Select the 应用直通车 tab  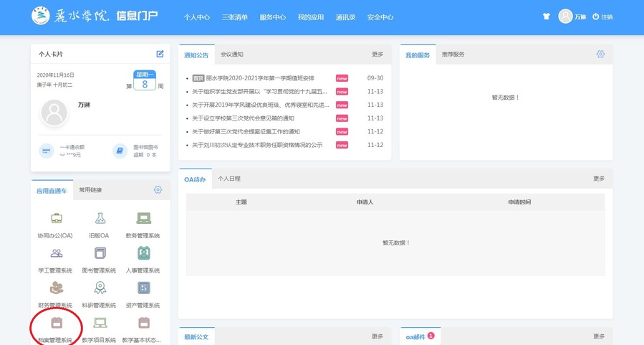click(x=52, y=191)
